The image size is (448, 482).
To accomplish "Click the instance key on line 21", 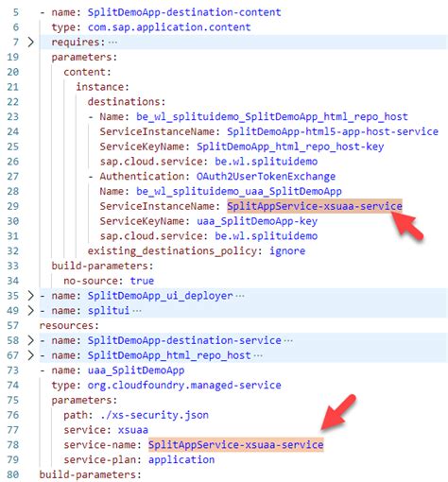I will [102, 87].
